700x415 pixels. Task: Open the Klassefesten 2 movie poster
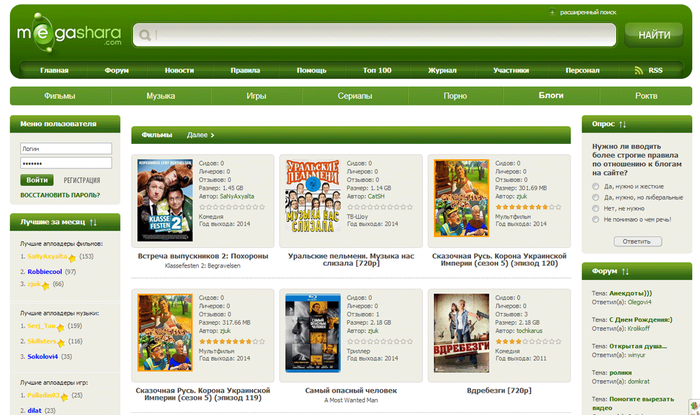[x=165, y=200]
